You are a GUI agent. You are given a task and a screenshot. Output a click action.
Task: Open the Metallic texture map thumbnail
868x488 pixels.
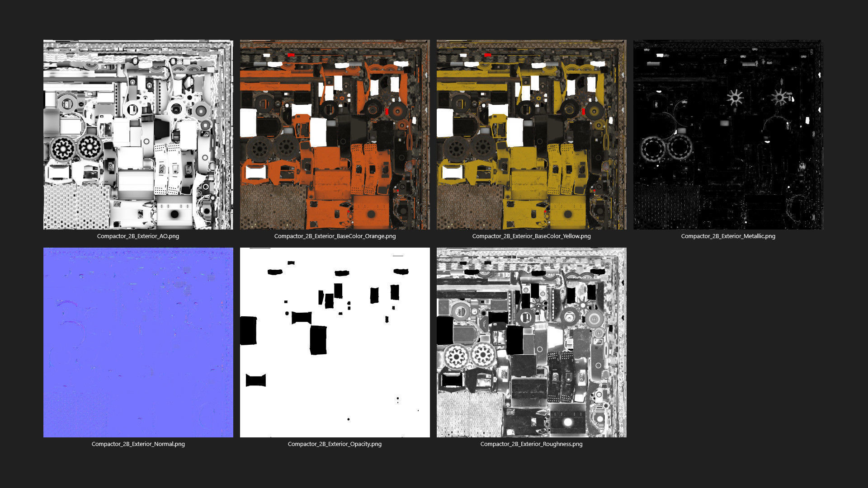[x=728, y=134]
